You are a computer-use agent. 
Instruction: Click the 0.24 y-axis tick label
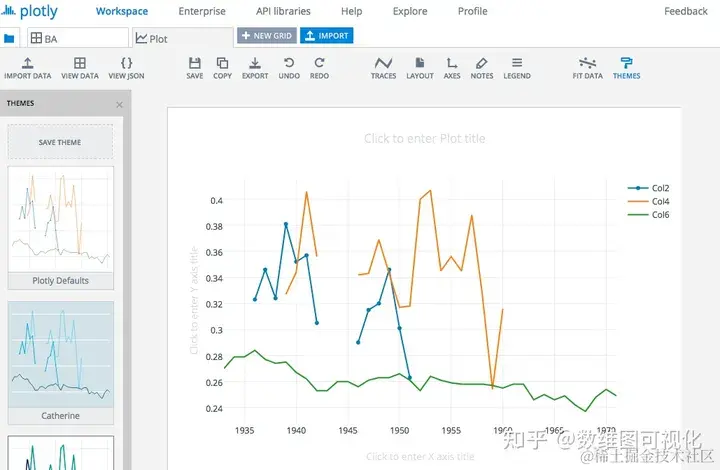click(x=214, y=408)
